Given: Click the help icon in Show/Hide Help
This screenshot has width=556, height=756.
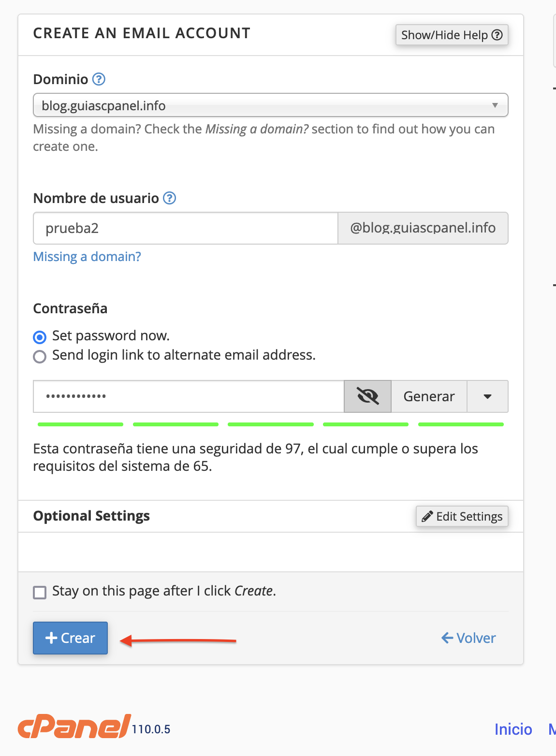Looking at the screenshot, I should coord(497,35).
